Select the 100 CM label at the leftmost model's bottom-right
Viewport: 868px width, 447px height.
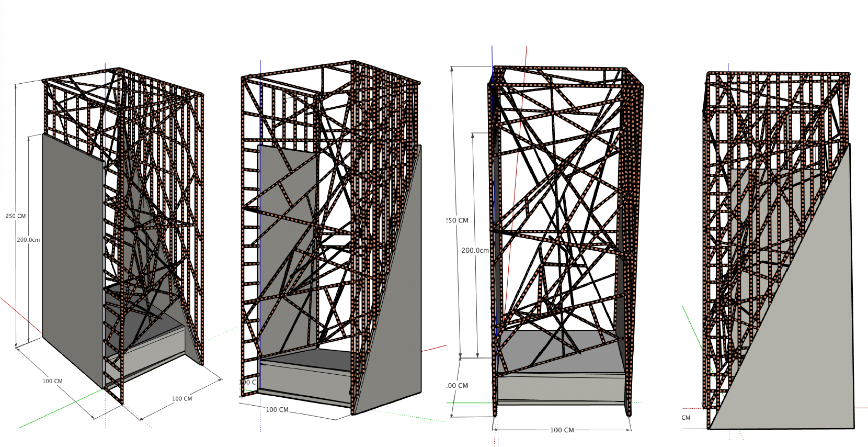182,399
